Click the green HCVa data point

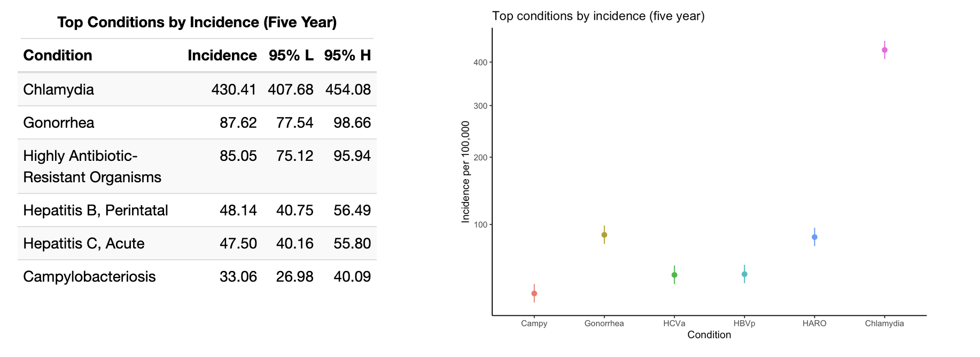[674, 275]
